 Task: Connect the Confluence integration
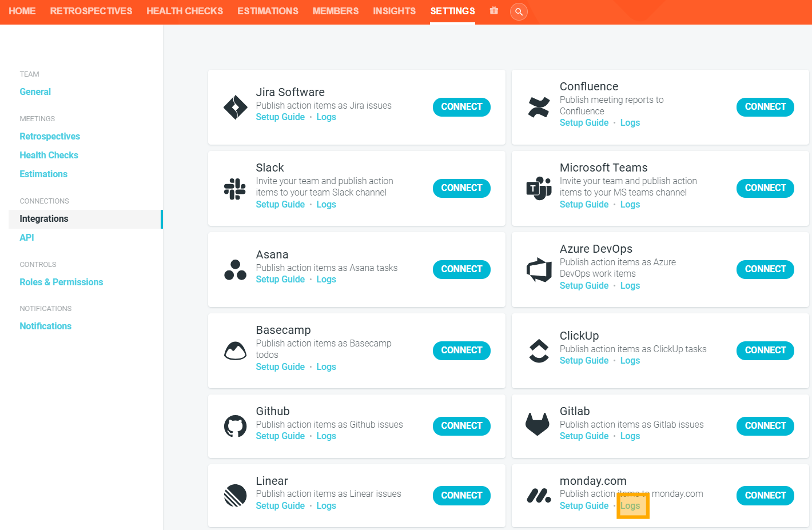[x=765, y=107]
